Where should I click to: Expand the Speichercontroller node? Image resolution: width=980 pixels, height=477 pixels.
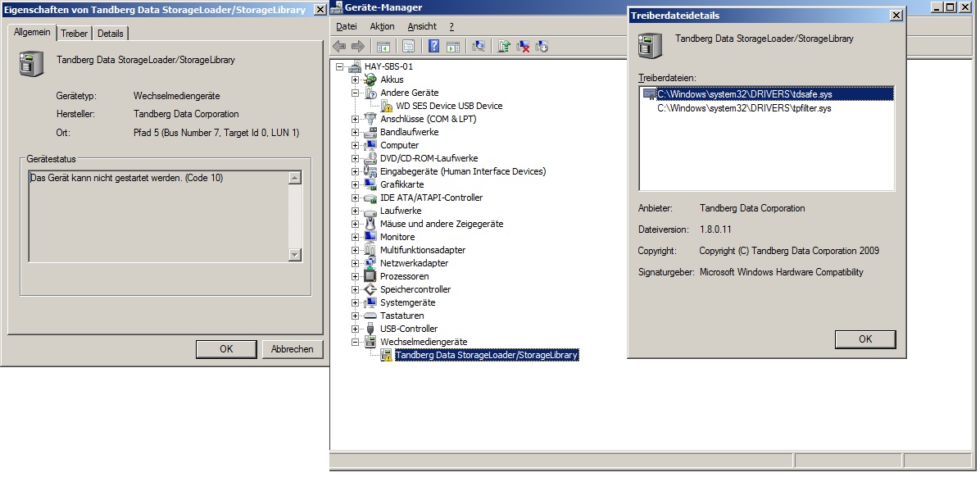(355, 289)
